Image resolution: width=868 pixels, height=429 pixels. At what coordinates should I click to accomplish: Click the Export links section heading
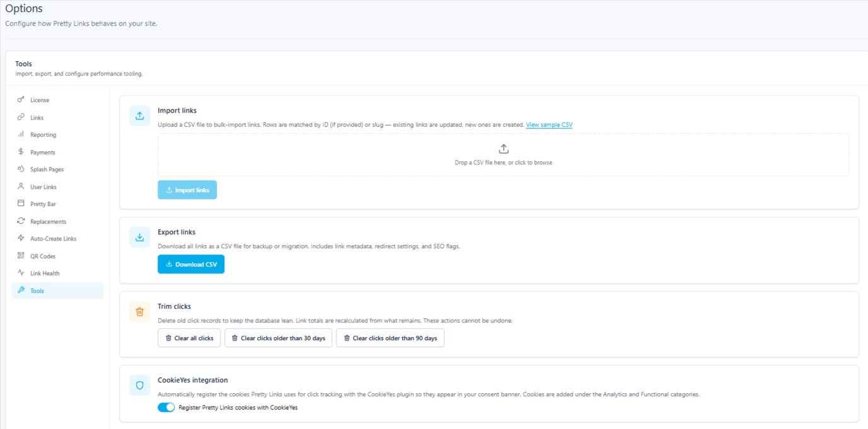click(x=176, y=232)
